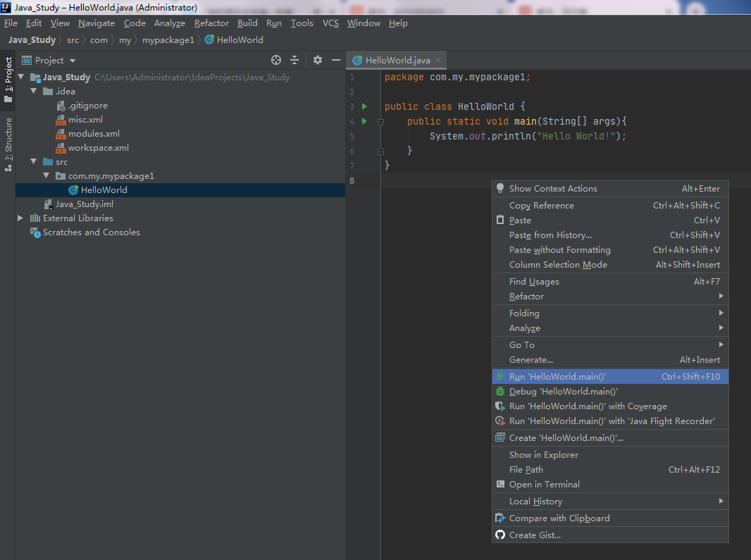Open the 2: Structure tool window stripe button
This screenshot has height=560, width=751.
pos(8,144)
